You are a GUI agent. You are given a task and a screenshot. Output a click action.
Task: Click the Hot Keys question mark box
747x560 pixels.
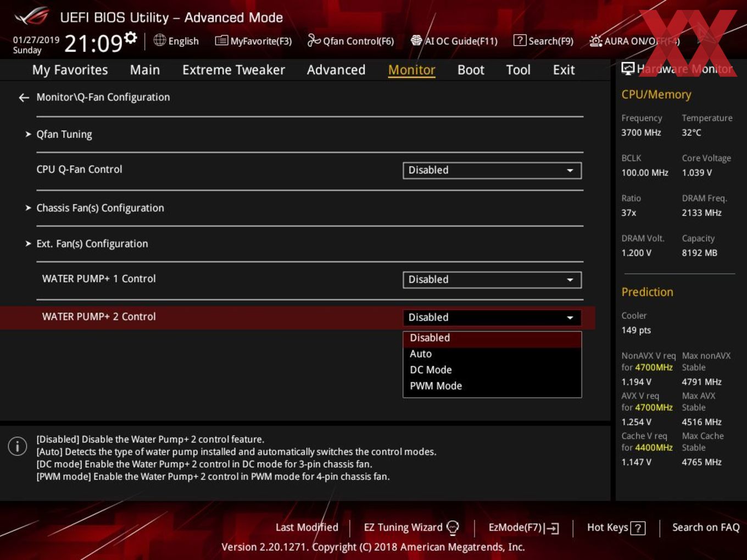pyautogui.click(x=638, y=528)
